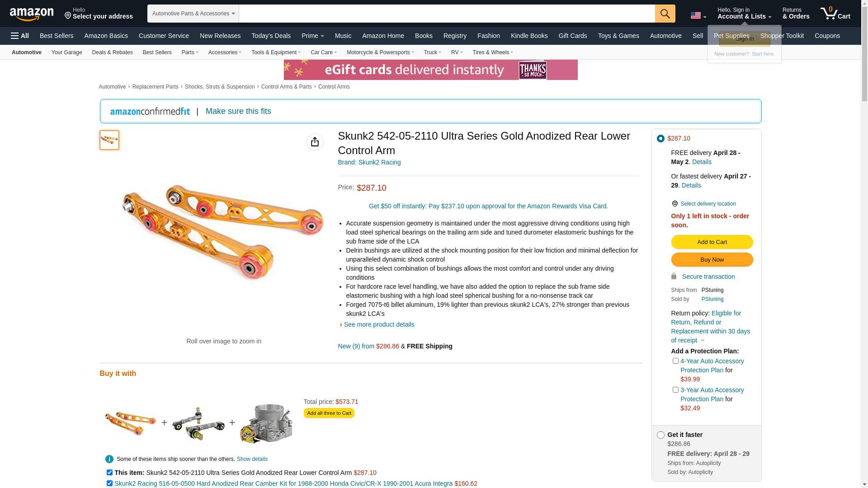The width and height of the screenshot is (868, 488).
Task: Click the share icon above product image
Action: (x=315, y=142)
